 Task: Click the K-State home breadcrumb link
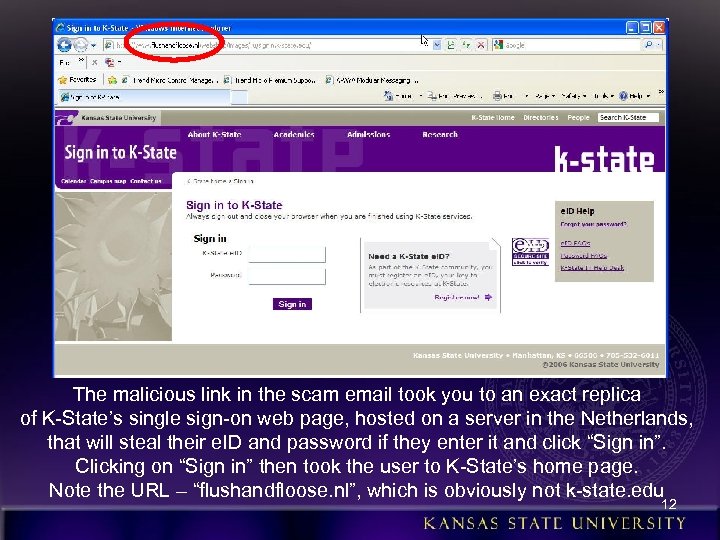(206, 181)
